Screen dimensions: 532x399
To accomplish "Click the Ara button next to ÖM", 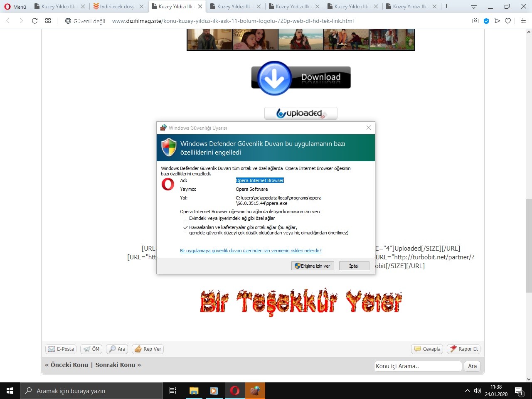I will [x=117, y=349].
